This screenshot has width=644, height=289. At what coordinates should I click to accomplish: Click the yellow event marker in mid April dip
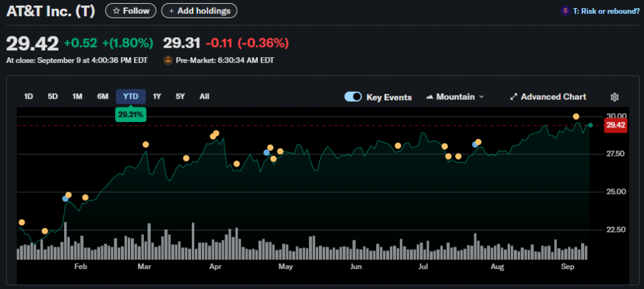pos(236,164)
